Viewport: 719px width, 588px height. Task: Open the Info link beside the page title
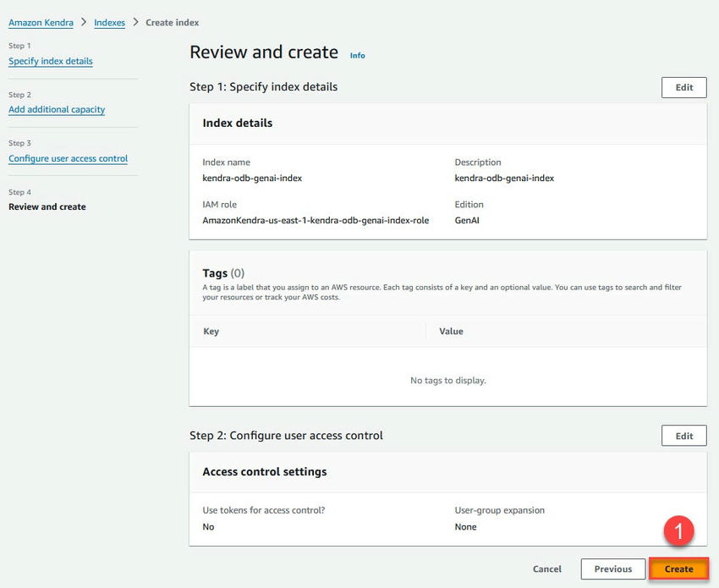pos(358,56)
